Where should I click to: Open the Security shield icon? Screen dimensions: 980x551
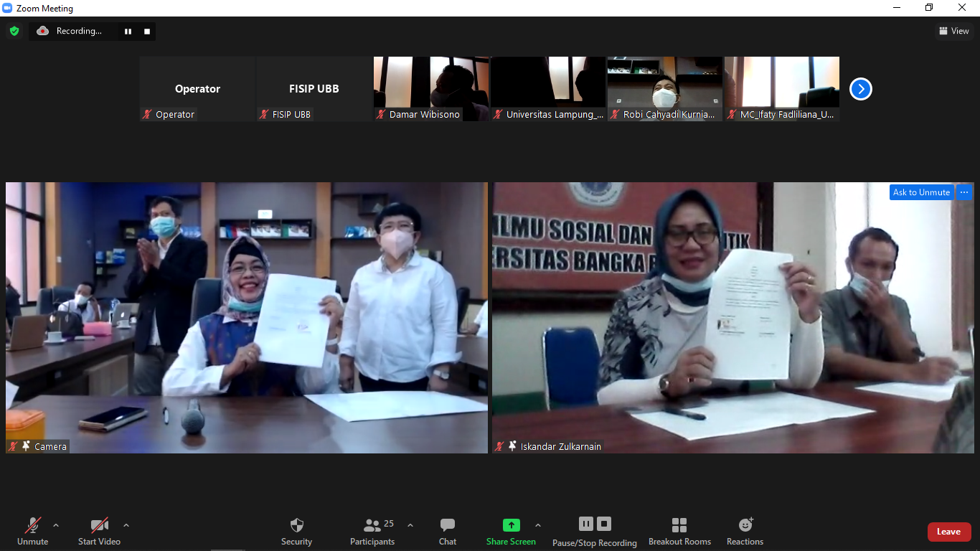pyautogui.click(x=296, y=525)
